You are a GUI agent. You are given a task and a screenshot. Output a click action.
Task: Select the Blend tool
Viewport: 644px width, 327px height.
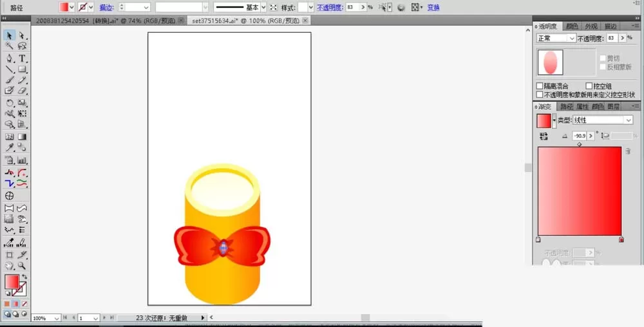click(x=22, y=147)
